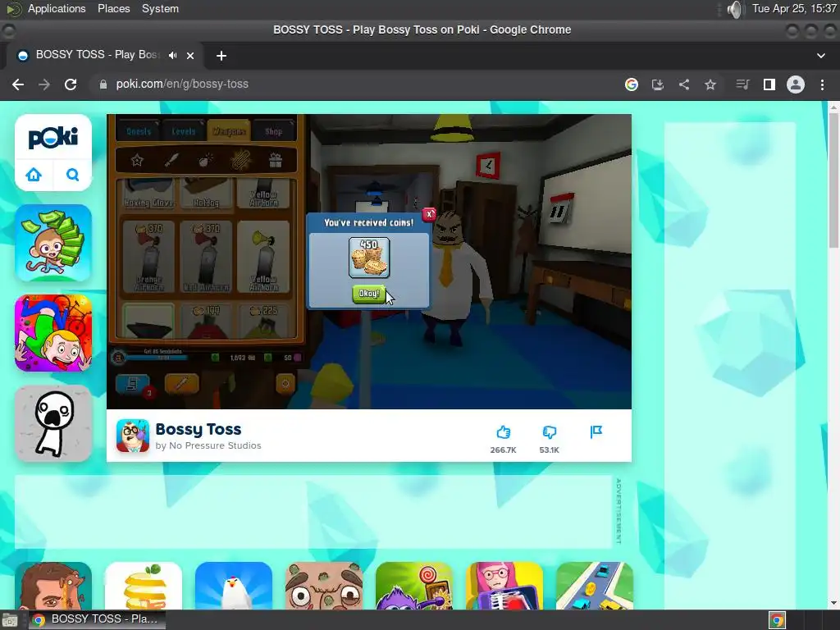Open the sliced fruit game thumbnail
The width and height of the screenshot is (840, 630).
coord(144,586)
